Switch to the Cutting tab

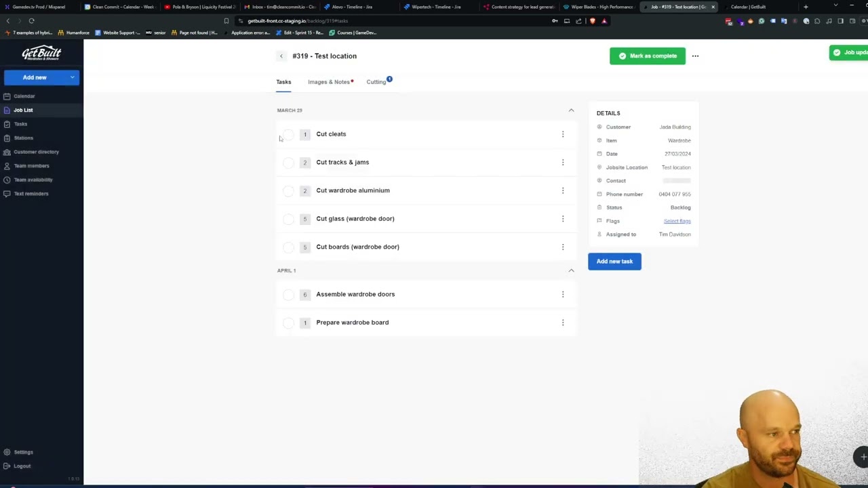click(x=376, y=82)
